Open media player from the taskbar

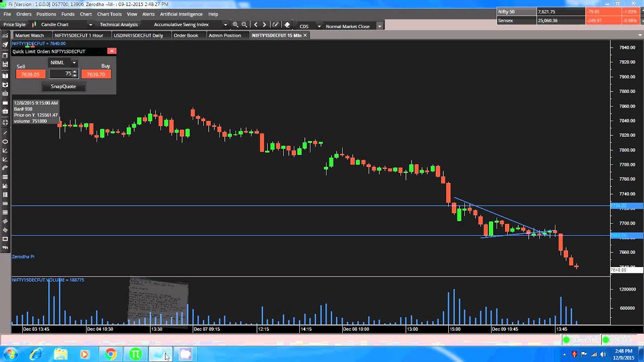85,354
